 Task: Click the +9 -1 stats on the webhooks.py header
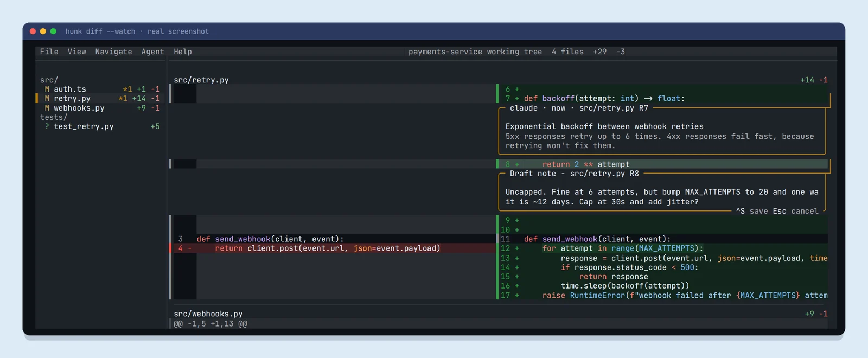[816, 314]
